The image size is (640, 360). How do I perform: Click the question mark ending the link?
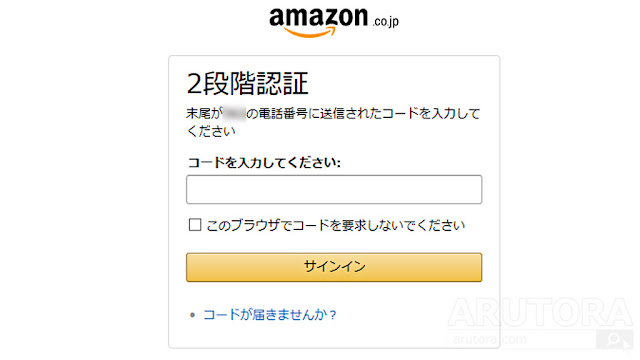click(x=333, y=315)
